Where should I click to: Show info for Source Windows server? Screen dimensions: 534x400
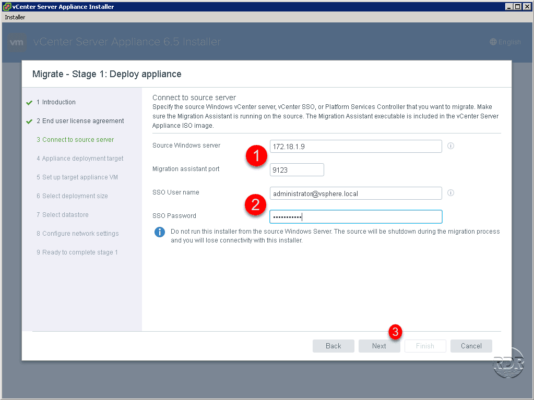tap(451, 146)
